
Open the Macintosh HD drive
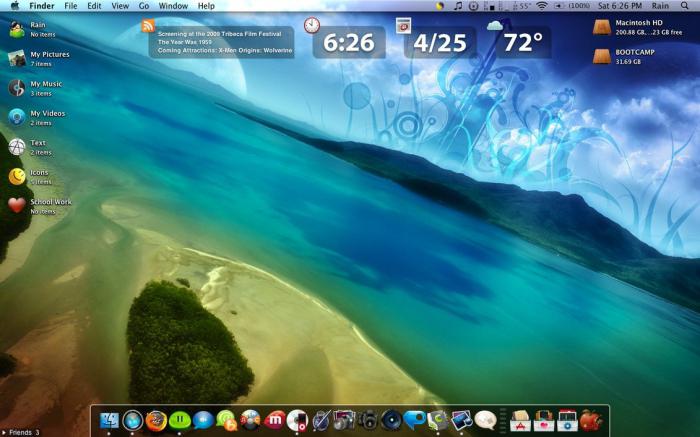coord(602,26)
